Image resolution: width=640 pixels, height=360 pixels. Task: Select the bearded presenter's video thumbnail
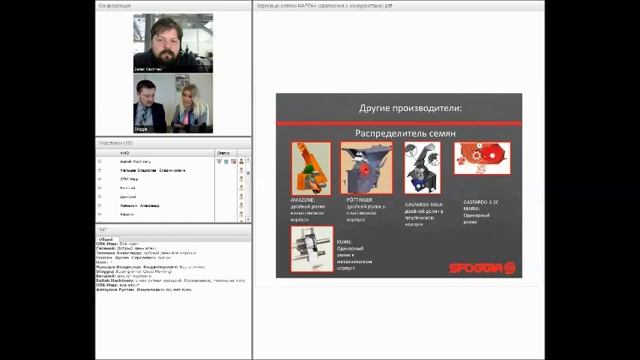pos(173,43)
